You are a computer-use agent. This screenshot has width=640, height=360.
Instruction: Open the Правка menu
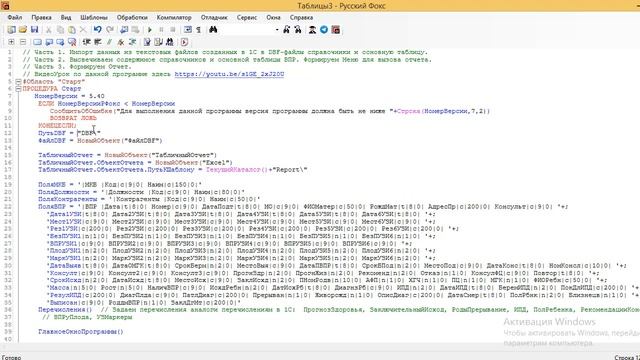pos(41,18)
